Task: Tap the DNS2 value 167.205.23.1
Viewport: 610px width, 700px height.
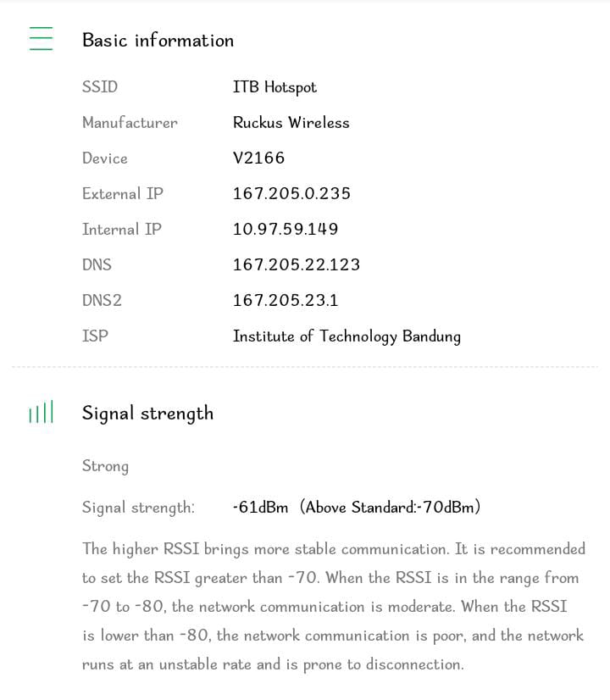Action: click(286, 301)
